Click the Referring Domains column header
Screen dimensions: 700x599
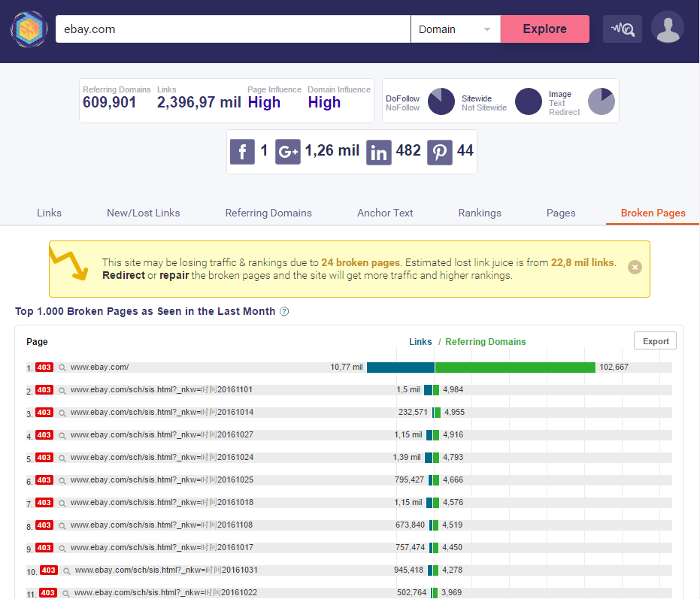485,341
